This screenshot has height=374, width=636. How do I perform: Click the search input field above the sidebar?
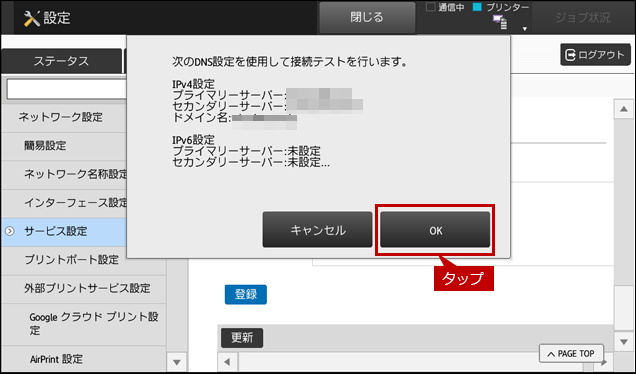tap(67, 89)
